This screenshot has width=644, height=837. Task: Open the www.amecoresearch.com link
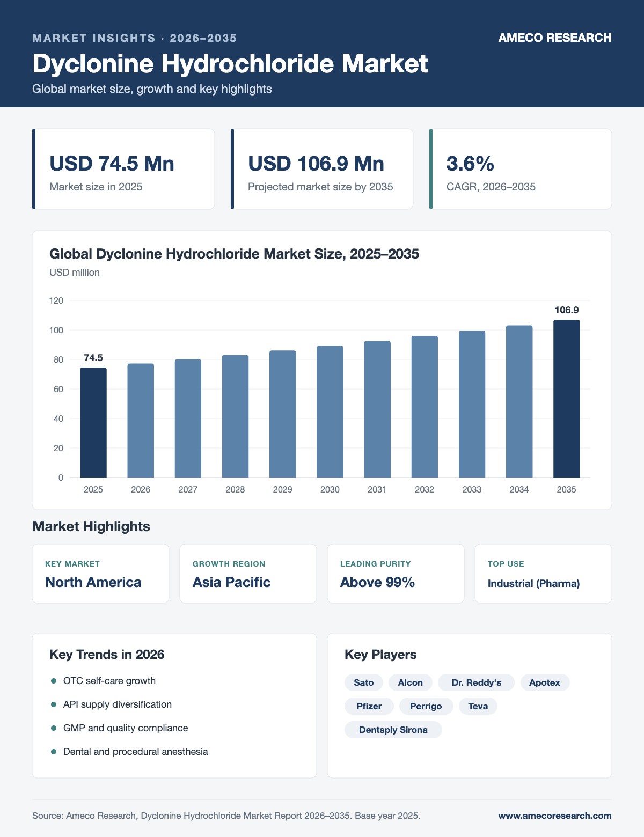pos(555,816)
